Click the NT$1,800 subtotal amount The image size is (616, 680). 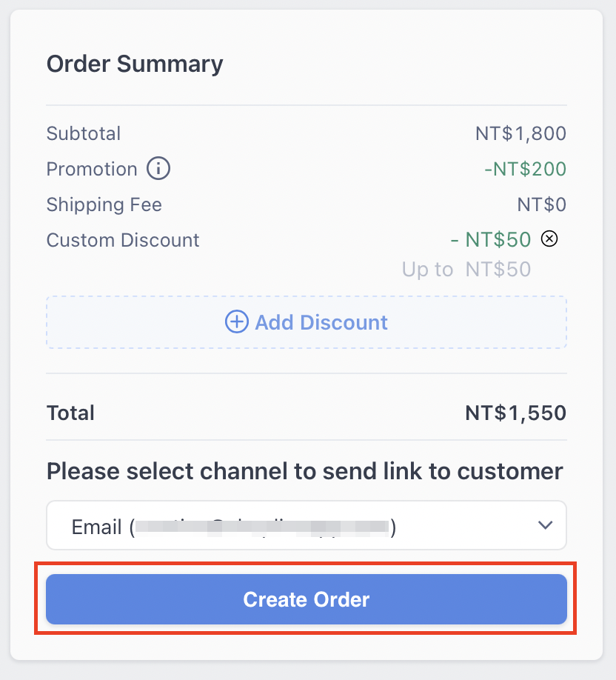(x=520, y=133)
